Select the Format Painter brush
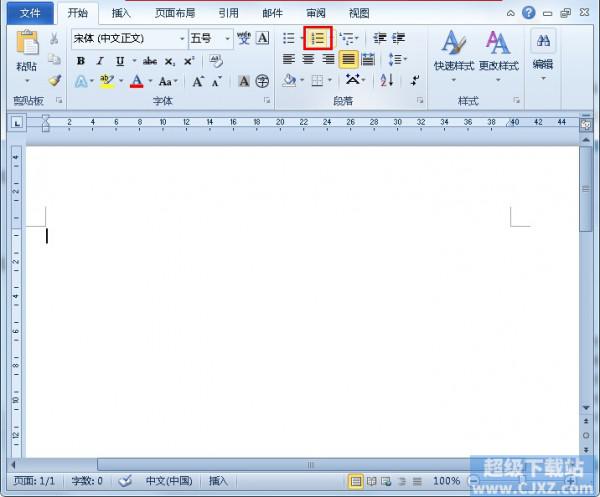Viewport: 600px width, 497px height. click(55, 80)
